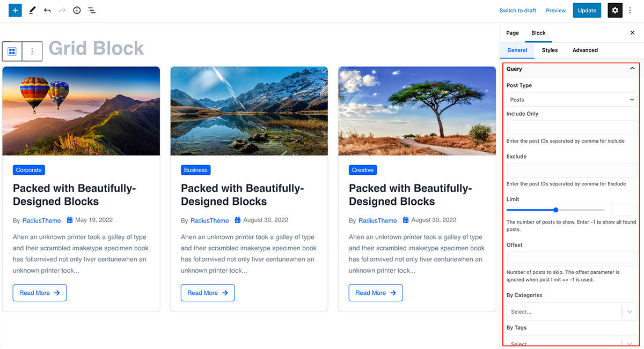Select the Tools pencil icon

coord(32,10)
